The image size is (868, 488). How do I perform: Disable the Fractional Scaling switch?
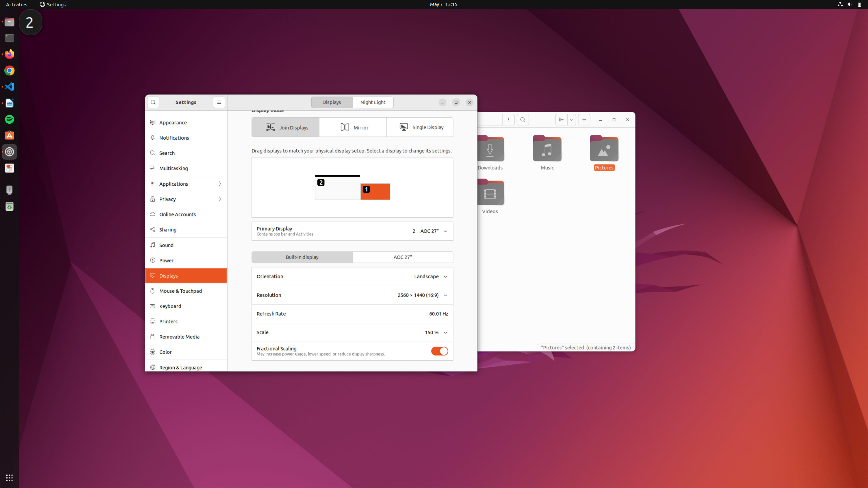click(439, 351)
